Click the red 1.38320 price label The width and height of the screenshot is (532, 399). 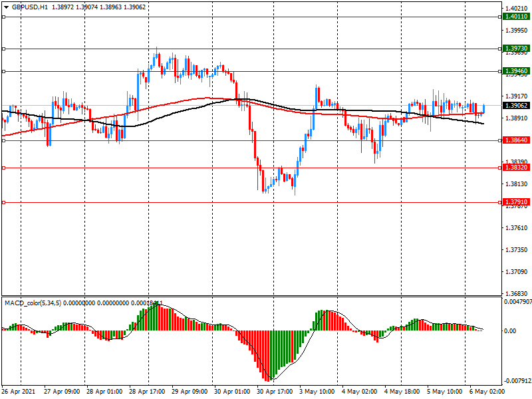[516, 168]
